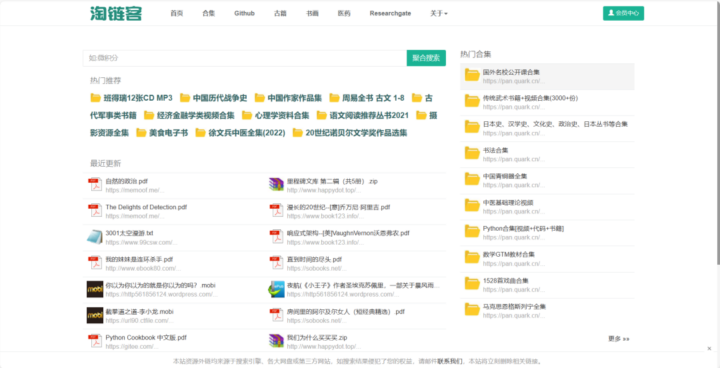Screen dimensions: 720x368
Task: Click the mobi icon for the 李小龙.mobi entry
Action: (95, 316)
